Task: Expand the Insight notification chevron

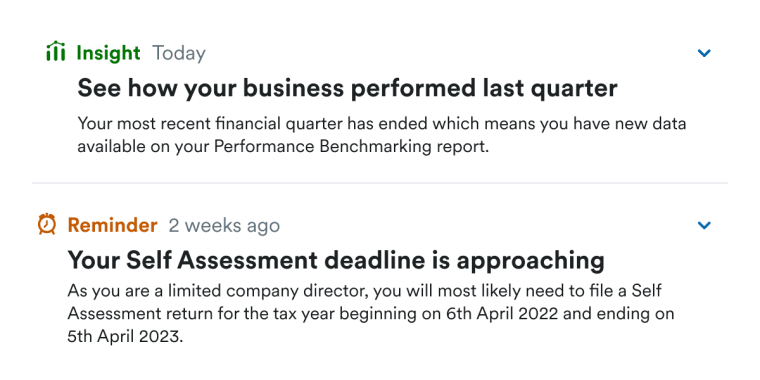Action: [x=704, y=53]
